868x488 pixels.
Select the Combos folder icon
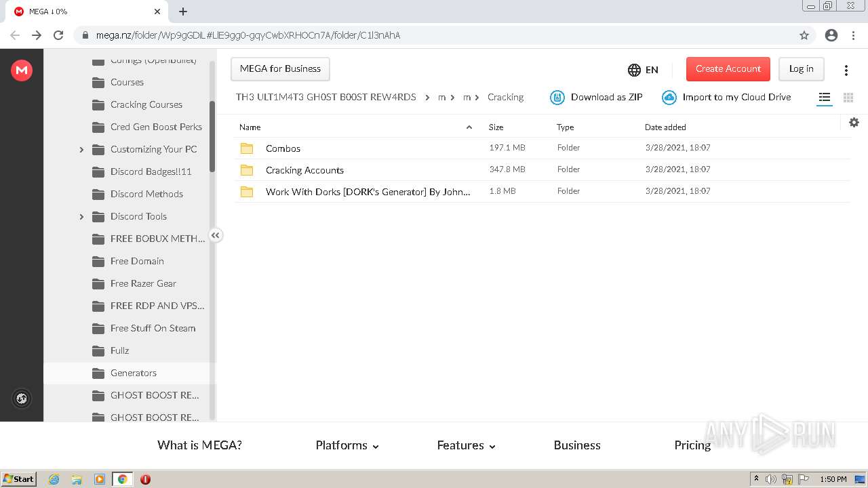click(x=247, y=148)
